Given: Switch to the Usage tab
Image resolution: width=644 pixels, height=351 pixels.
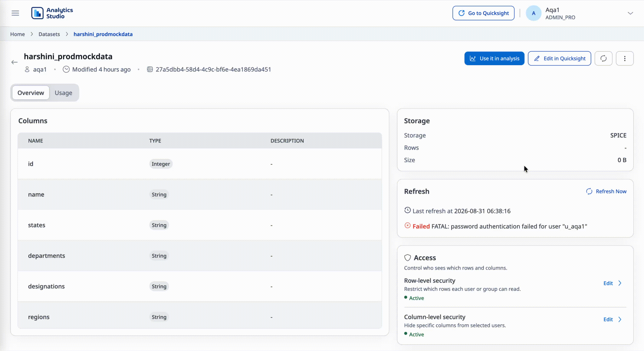Looking at the screenshot, I should tap(63, 93).
